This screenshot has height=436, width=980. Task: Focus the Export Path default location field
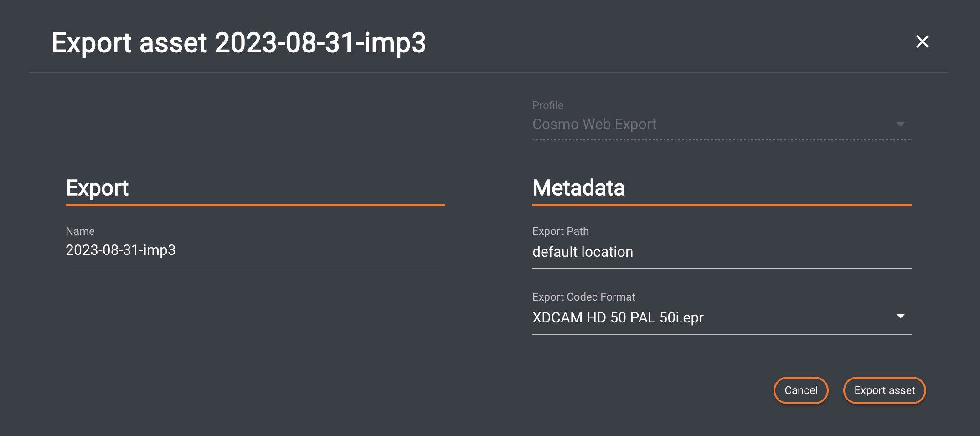pos(721,252)
